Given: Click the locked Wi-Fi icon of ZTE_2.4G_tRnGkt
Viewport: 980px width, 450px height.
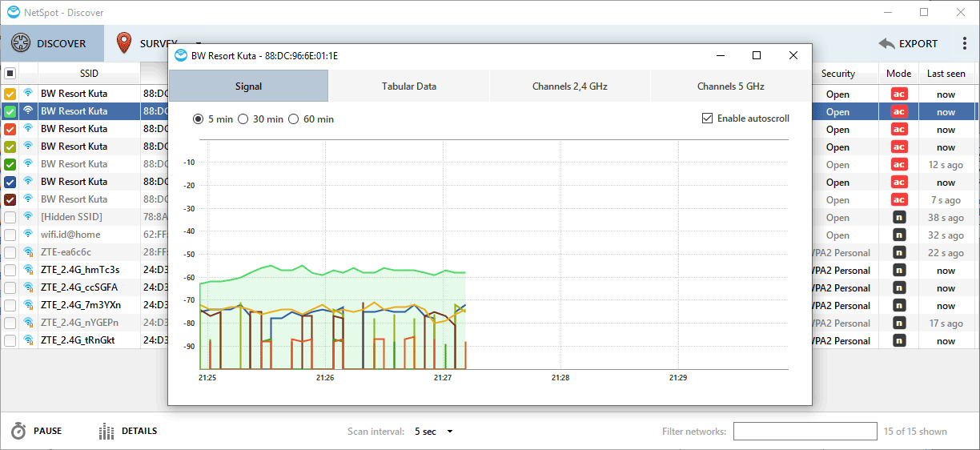Looking at the screenshot, I should coord(28,340).
